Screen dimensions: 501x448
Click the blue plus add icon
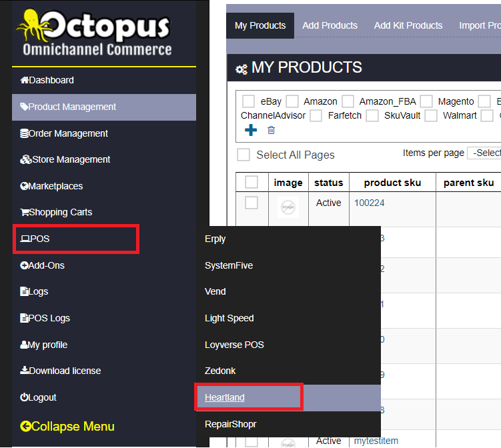251,130
